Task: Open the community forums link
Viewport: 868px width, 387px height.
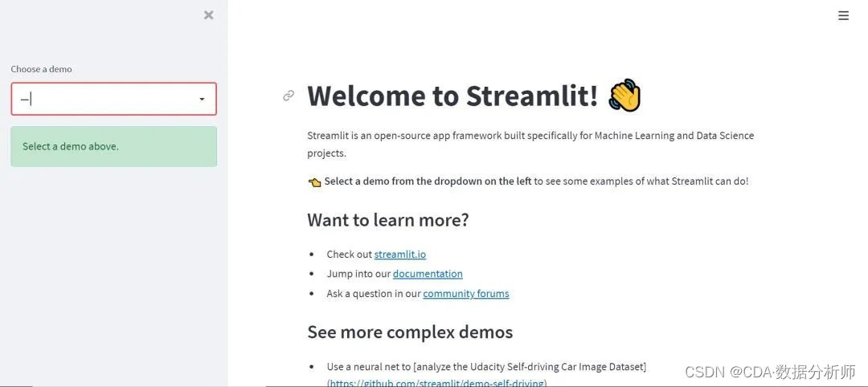Action: 465,294
